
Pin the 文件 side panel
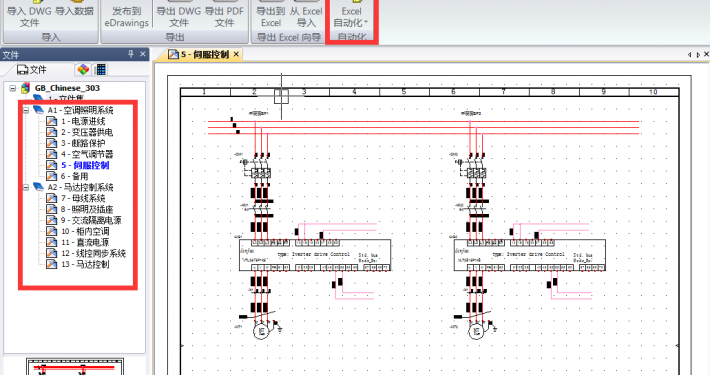click(x=131, y=54)
